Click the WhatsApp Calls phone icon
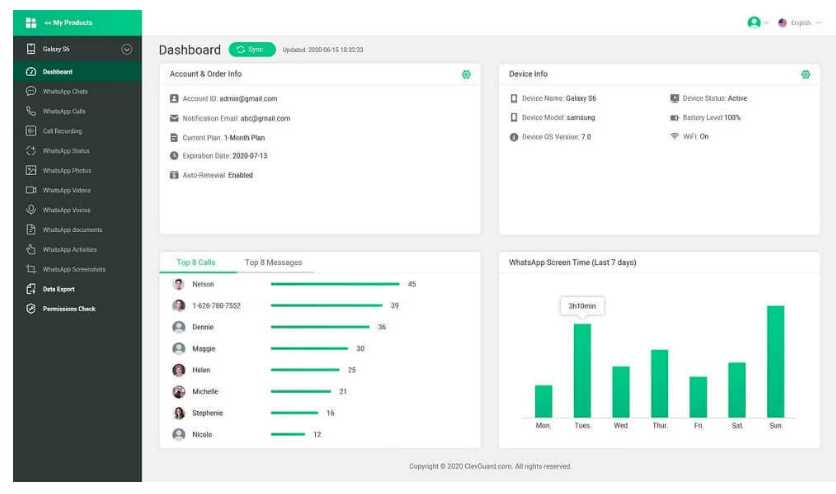This screenshot has height=494, width=836. pyautogui.click(x=31, y=111)
